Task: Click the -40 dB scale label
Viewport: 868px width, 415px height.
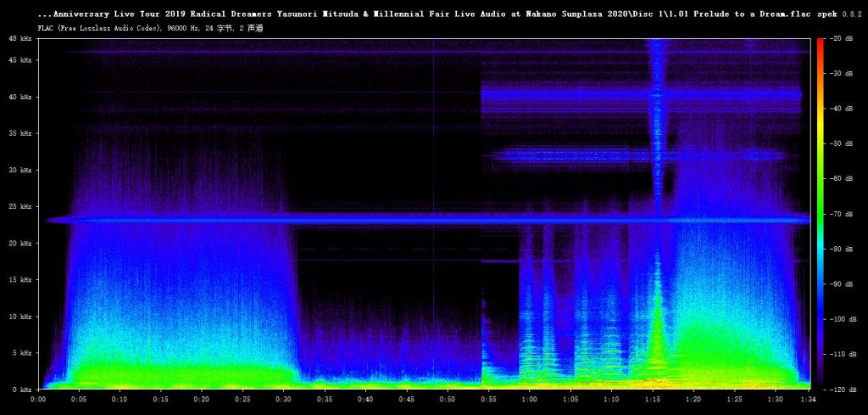Action: coord(840,109)
